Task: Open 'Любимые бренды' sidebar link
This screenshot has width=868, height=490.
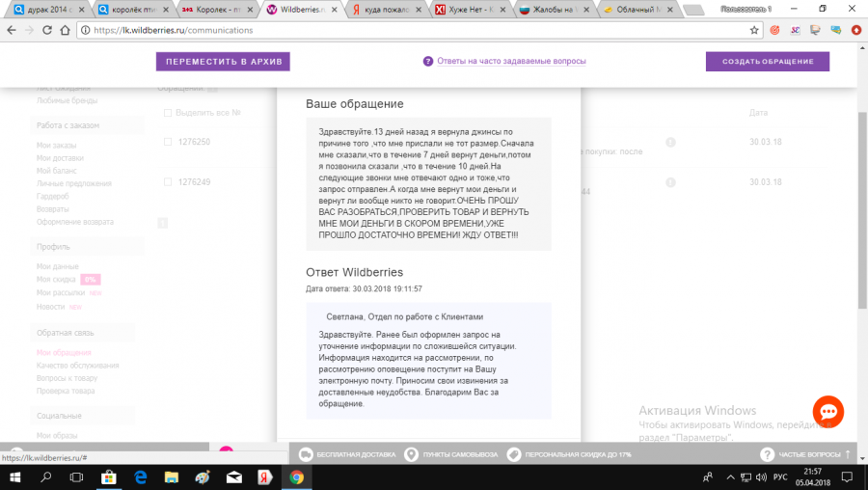Action: tap(67, 100)
